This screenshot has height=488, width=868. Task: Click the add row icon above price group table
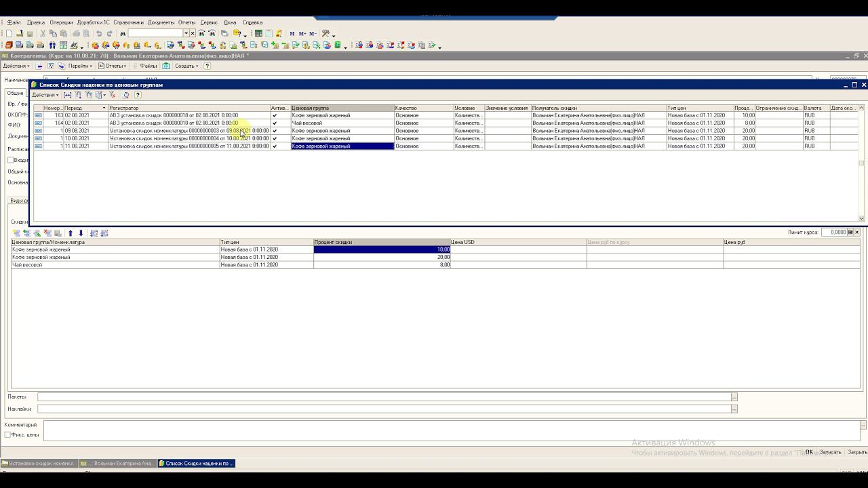16,233
